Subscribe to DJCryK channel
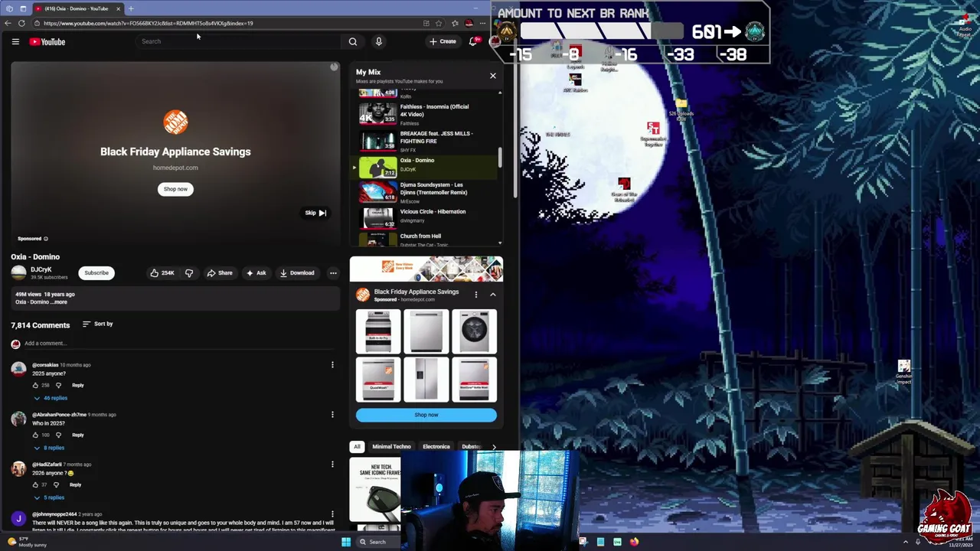This screenshot has height=551, width=980. pyautogui.click(x=96, y=272)
